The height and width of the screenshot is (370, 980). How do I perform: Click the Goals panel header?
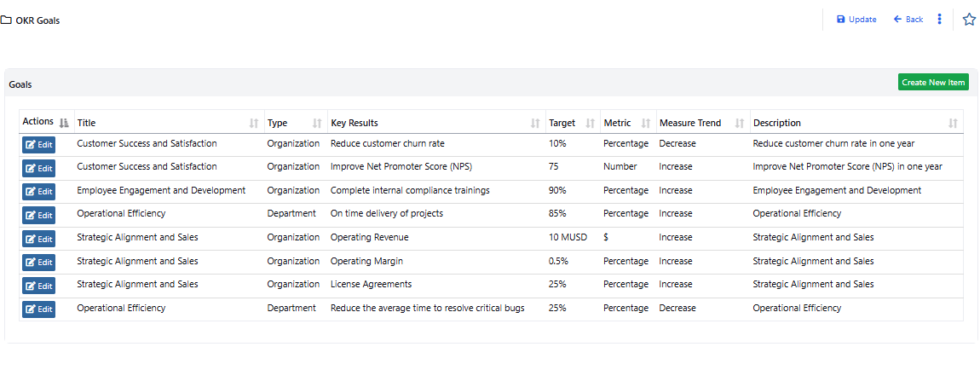(20, 85)
